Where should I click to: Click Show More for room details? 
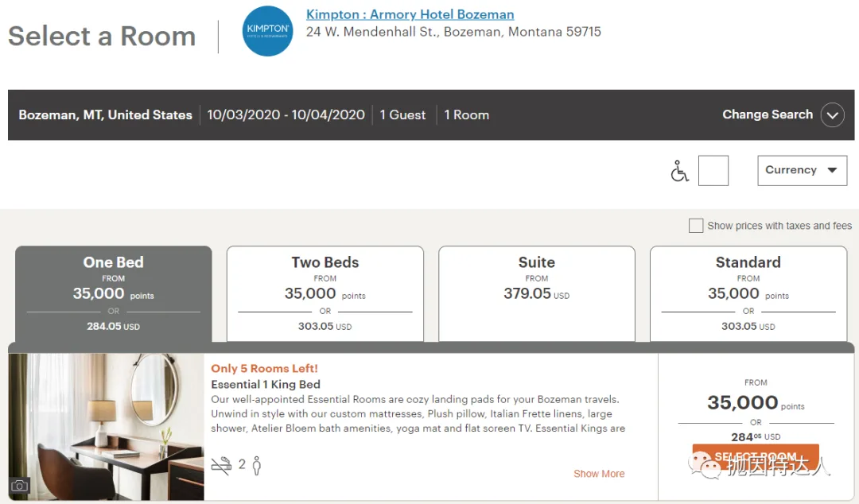pyautogui.click(x=599, y=473)
